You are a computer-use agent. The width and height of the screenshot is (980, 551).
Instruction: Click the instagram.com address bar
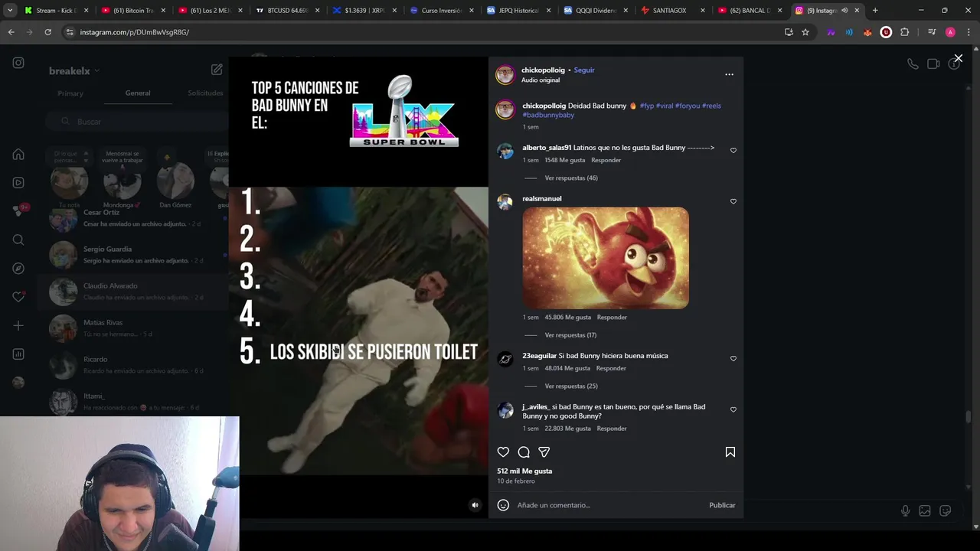[421, 32]
